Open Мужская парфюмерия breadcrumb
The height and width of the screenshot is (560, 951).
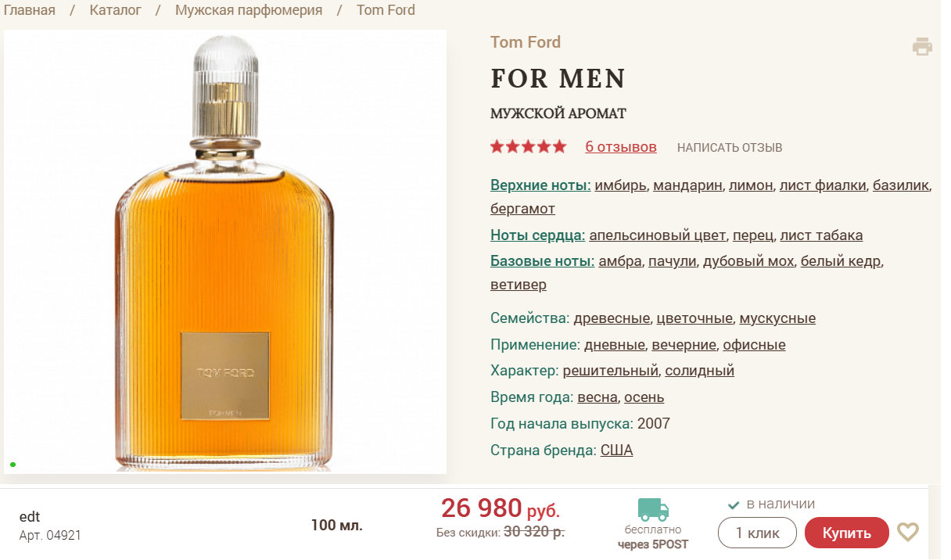pos(249,10)
